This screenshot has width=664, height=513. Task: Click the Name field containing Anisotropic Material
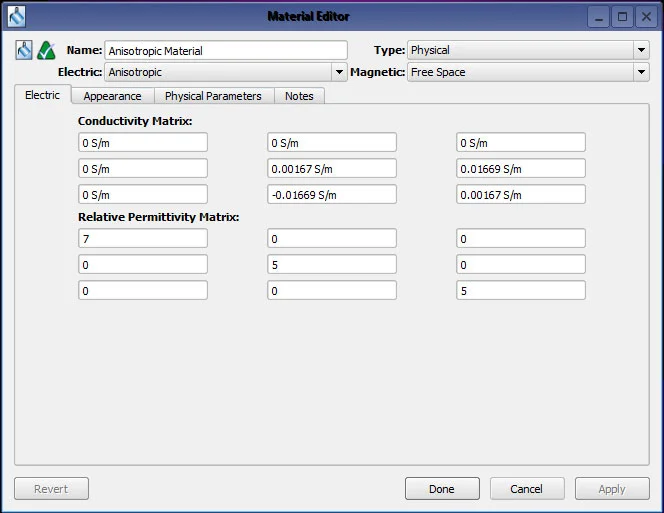[x=226, y=50]
